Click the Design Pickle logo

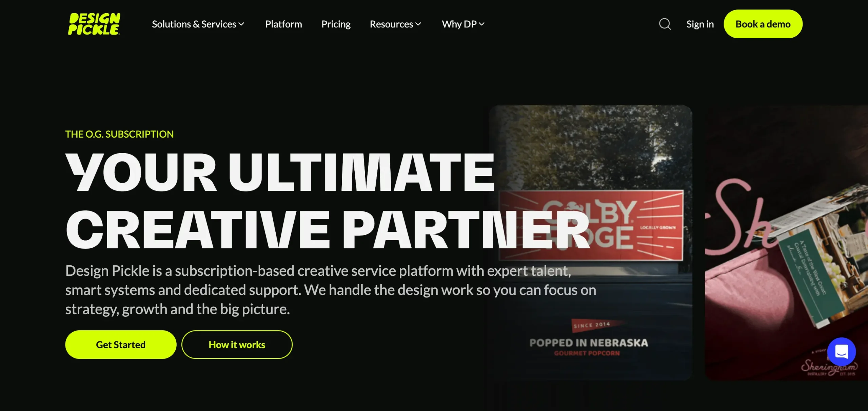click(x=94, y=24)
